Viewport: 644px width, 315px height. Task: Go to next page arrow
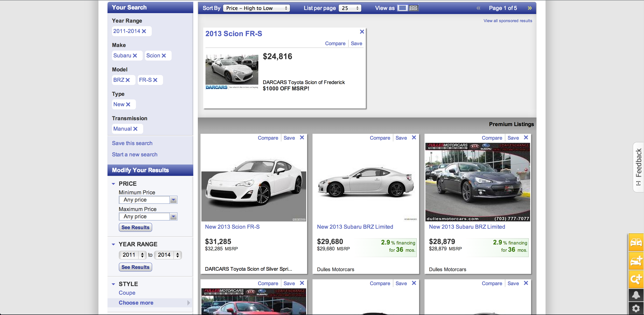[530, 8]
